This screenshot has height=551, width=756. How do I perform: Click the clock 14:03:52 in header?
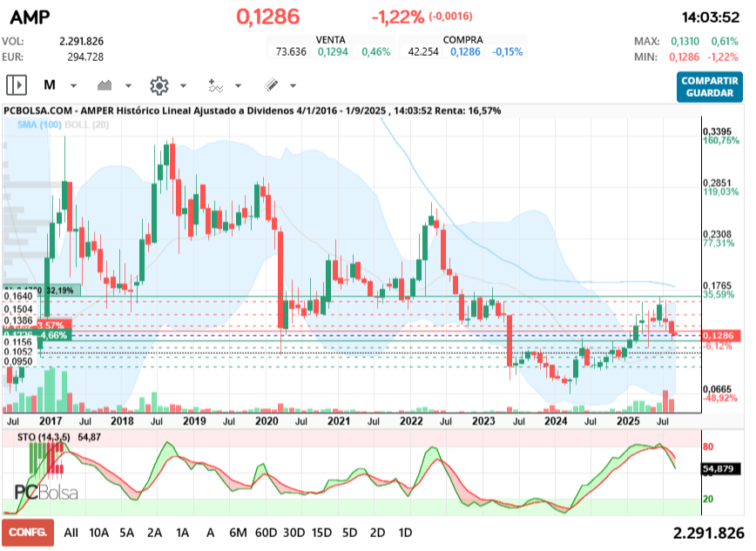[x=711, y=17]
